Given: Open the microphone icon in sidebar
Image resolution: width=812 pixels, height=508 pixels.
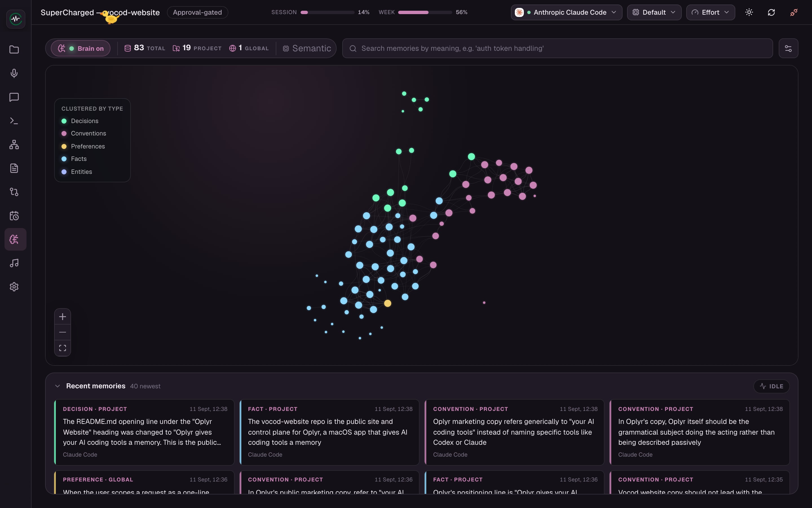Looking at the screenshot, I should pyautogui.click(x=14, y=73).
